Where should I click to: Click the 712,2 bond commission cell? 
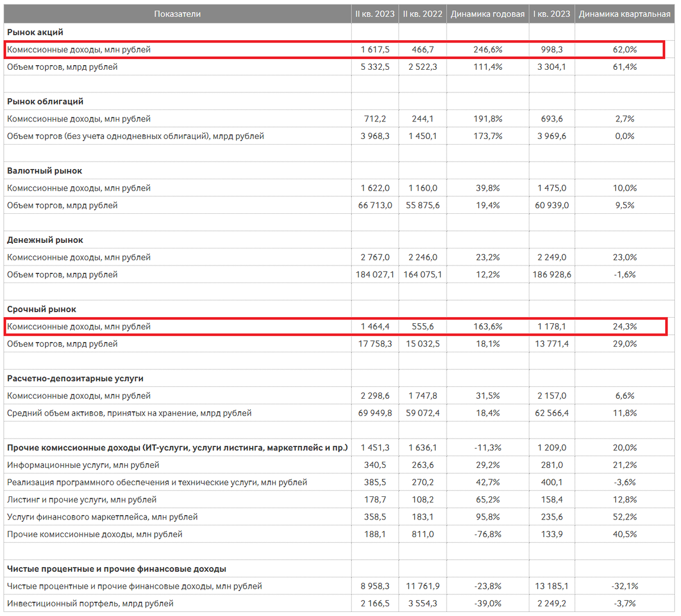pos(375,119)
